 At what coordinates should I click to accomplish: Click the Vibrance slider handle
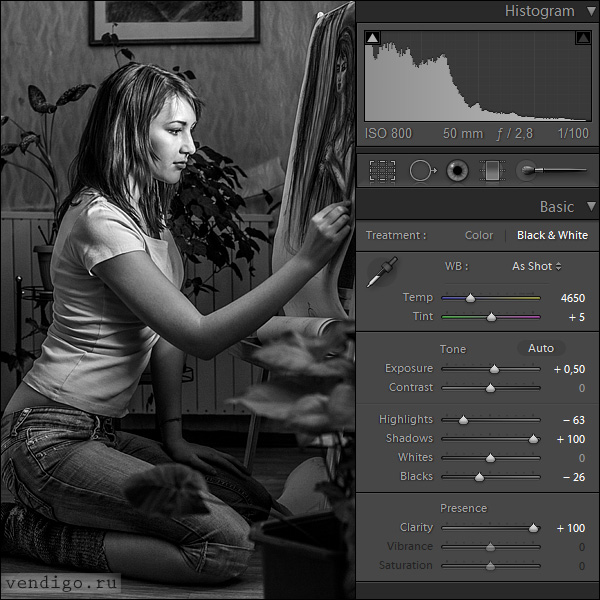[490, 548]
